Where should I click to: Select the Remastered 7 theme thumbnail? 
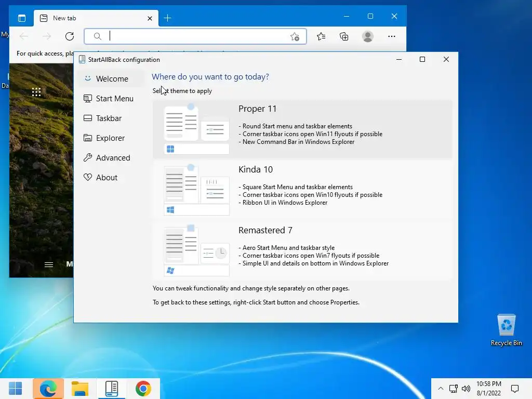coord(196,250)
